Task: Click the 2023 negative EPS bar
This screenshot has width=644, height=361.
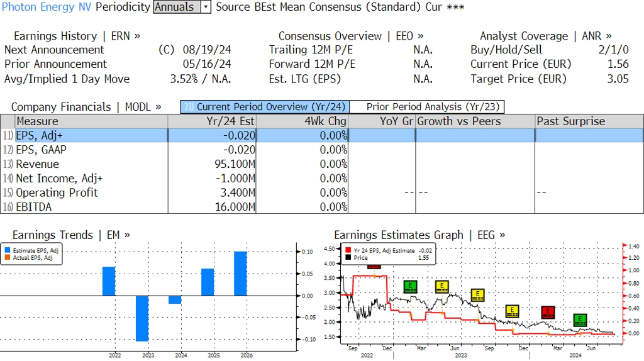Action: tap(142, 318)
